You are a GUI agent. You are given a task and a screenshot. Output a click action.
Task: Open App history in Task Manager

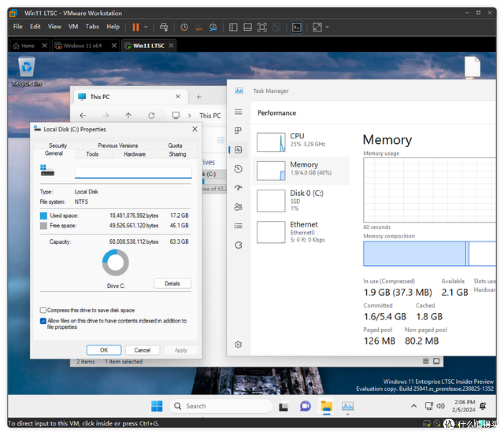pos(238,169)
